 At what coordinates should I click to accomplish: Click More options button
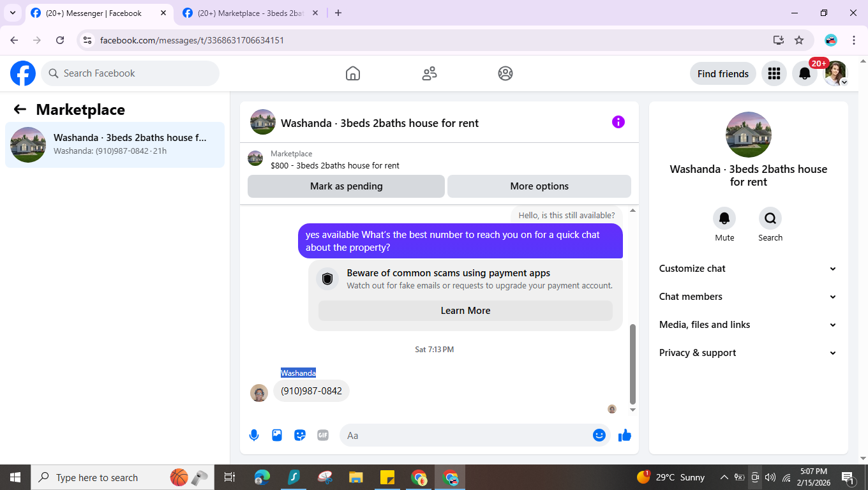pyautogui.click(x=539, y=186)
